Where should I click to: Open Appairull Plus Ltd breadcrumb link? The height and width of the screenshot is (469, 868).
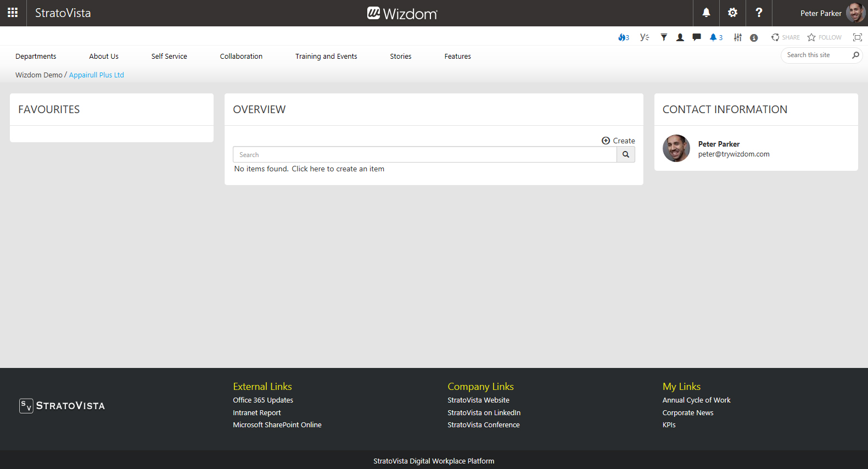pos(97,75)
